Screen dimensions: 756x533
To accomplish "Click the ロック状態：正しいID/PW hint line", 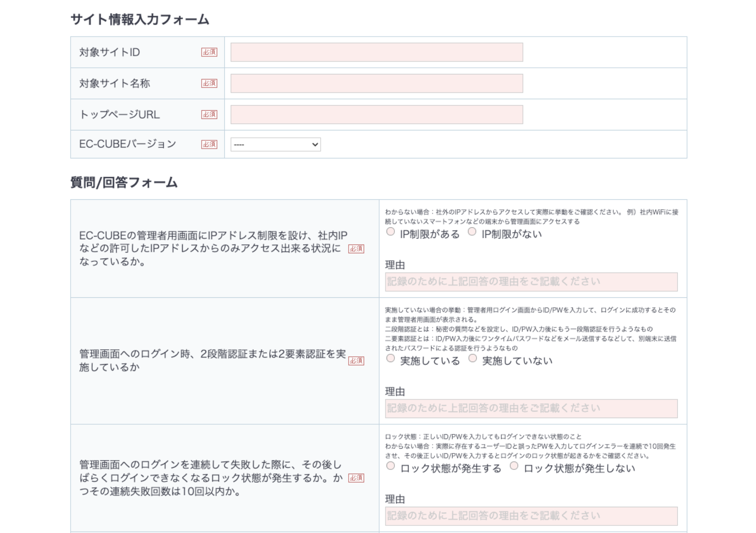I will [483, 437].
